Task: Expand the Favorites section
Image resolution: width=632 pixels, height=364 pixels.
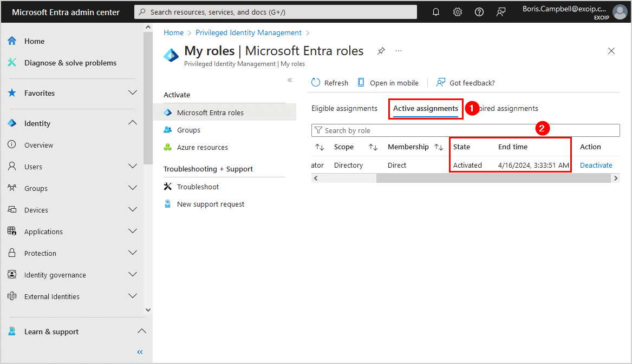Action: pos(133,93)
